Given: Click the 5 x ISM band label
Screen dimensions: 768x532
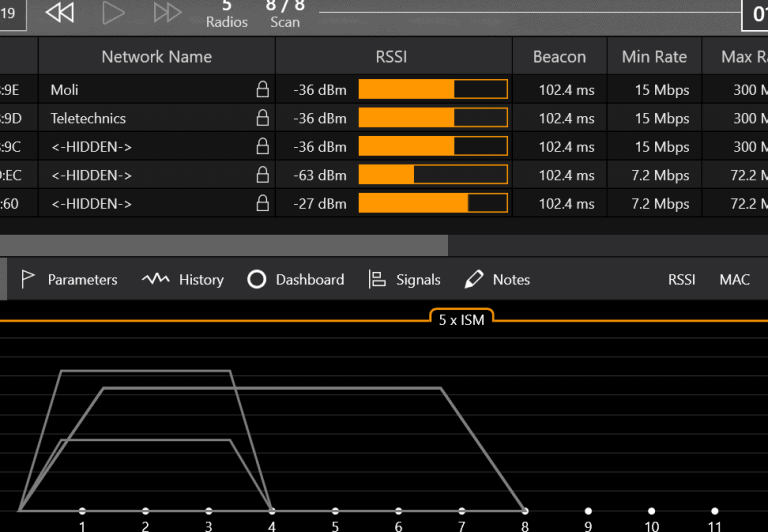Looking at the screenshot, I should coord(461,321).
